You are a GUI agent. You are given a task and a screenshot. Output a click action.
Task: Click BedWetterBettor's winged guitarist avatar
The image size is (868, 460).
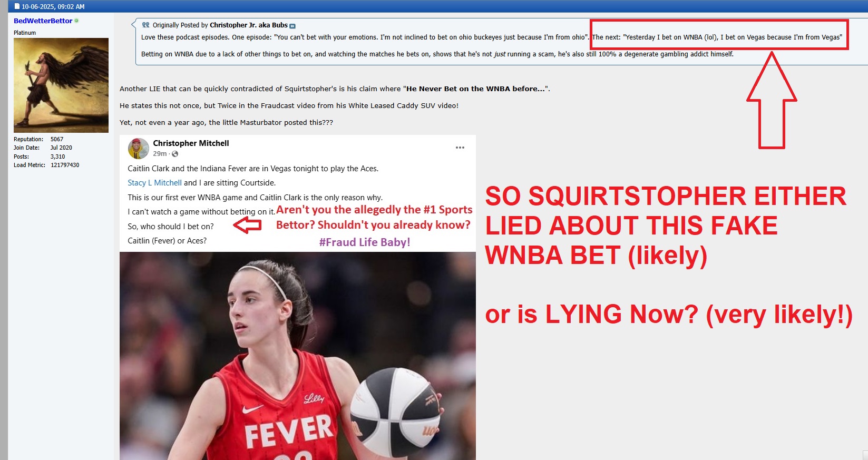pyautogui.click(x=61, y=85)
